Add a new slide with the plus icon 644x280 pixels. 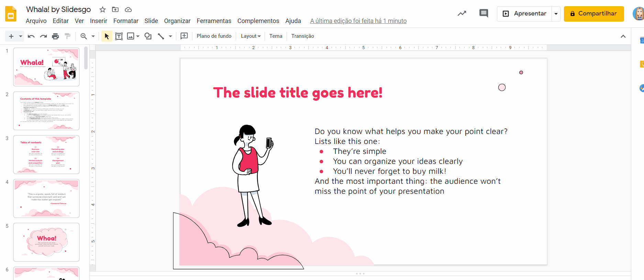point(11,36)
